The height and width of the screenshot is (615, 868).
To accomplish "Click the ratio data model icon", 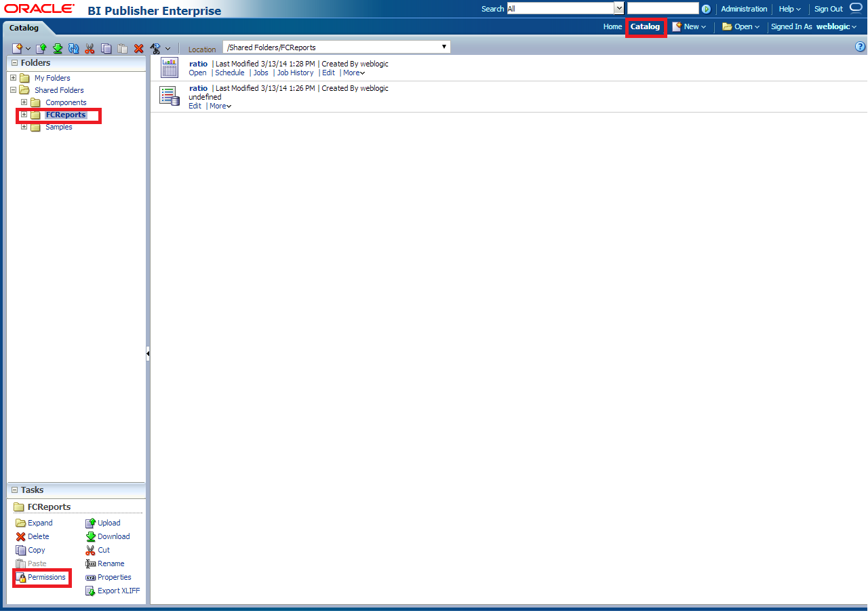I will [x=169, y=95].
